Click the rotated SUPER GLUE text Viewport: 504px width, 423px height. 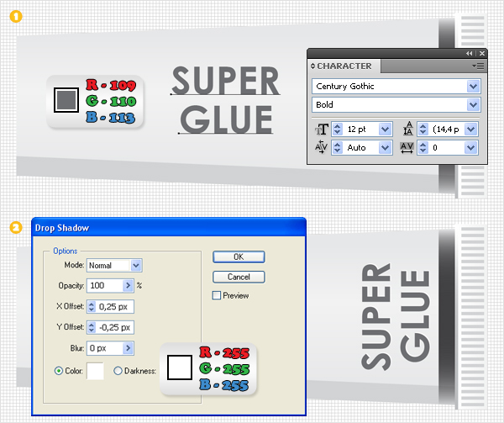point(396,316)
